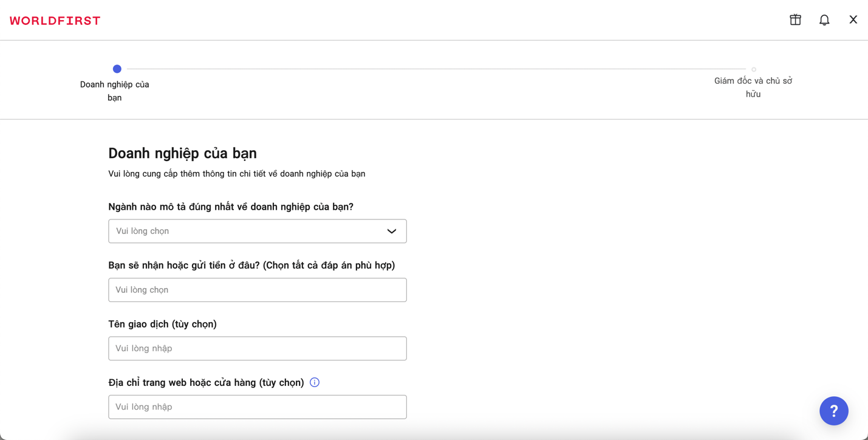Viewport: 868px width, 440px height.
Task: Expand the industry dropdown using its chevron arrow
Action: pyautogui.click(x=392, y=232)
